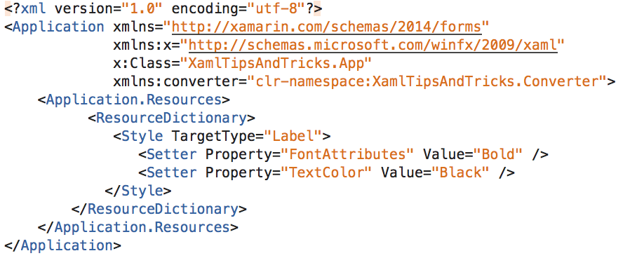This screenshot has width=644, height=265.
Task: Click the opening ResourceDictionary tag
Action: [172, 118]
